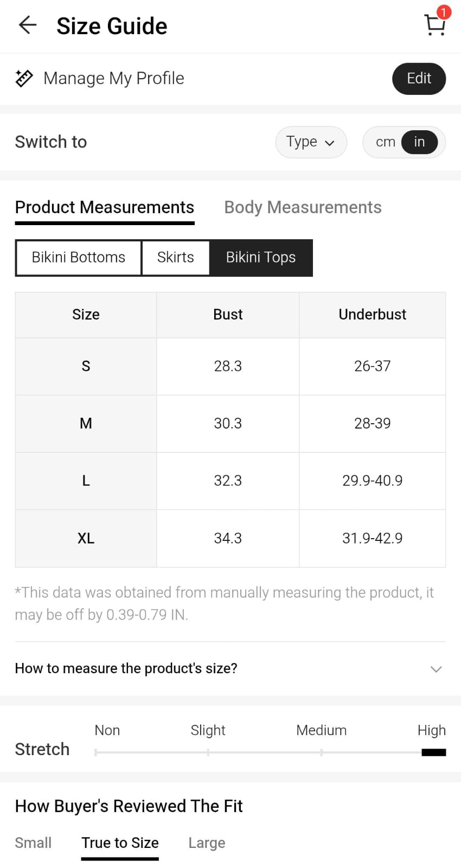This screenshot has height=868, width=461.
Task: Click the Underbust column header
Action: 372,315
